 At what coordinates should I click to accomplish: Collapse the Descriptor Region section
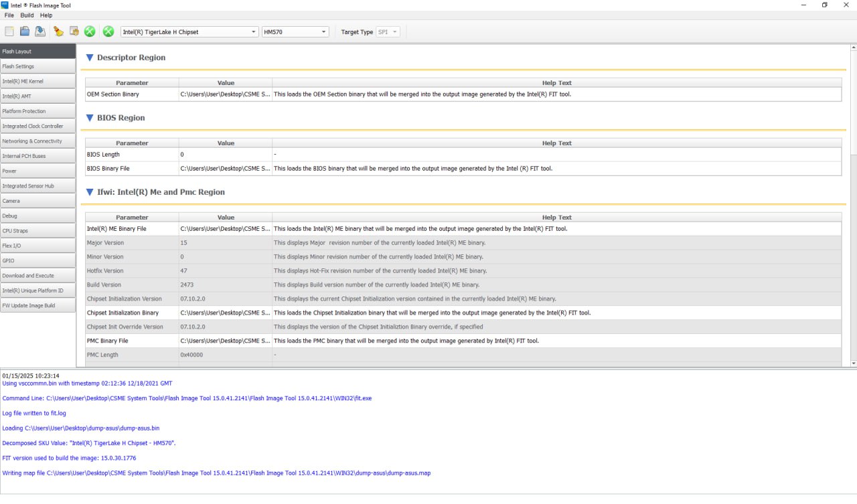tap(90, 58)
